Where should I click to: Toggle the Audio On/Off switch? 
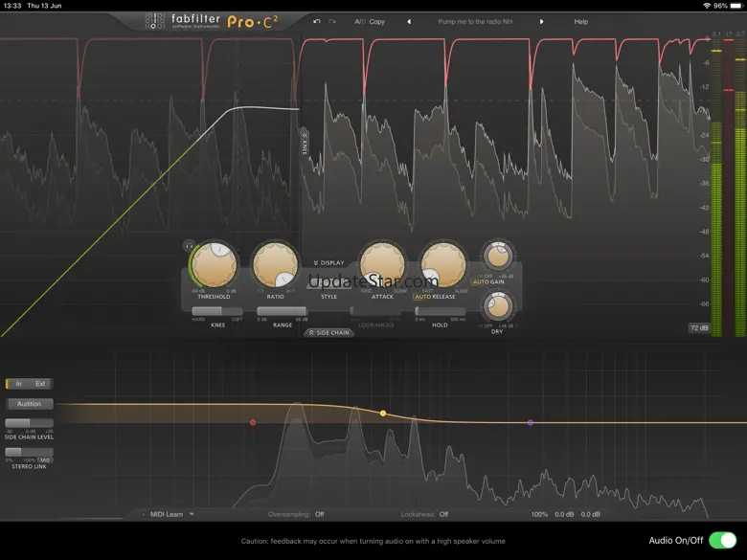[x=722, y=541]
